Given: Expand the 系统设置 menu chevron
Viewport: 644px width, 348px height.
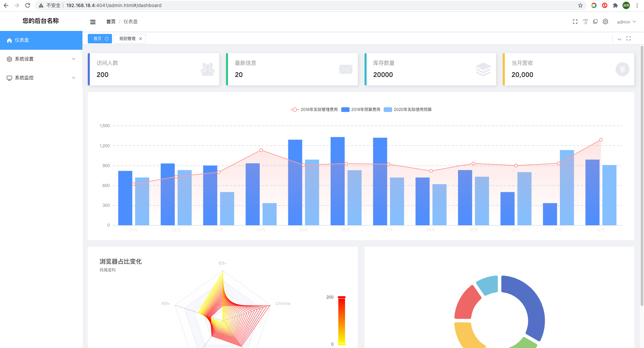Looking at the screenshot, I should click(x=74, y=59).
